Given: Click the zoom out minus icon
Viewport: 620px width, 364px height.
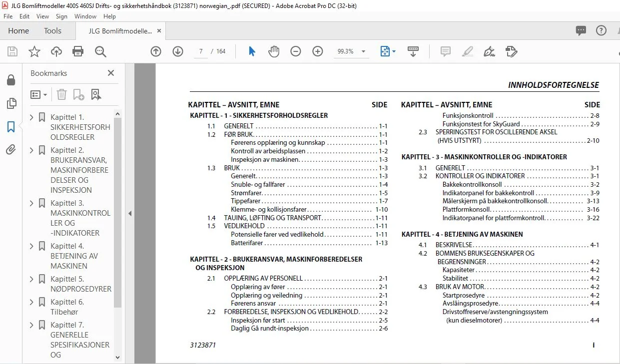Looking at the screenshot, I should [296, 51].
